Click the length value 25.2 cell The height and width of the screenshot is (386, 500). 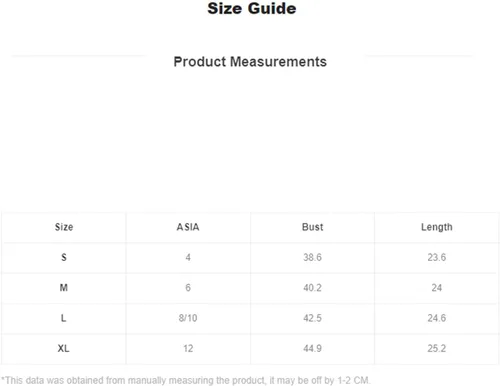tap(437, 348)
